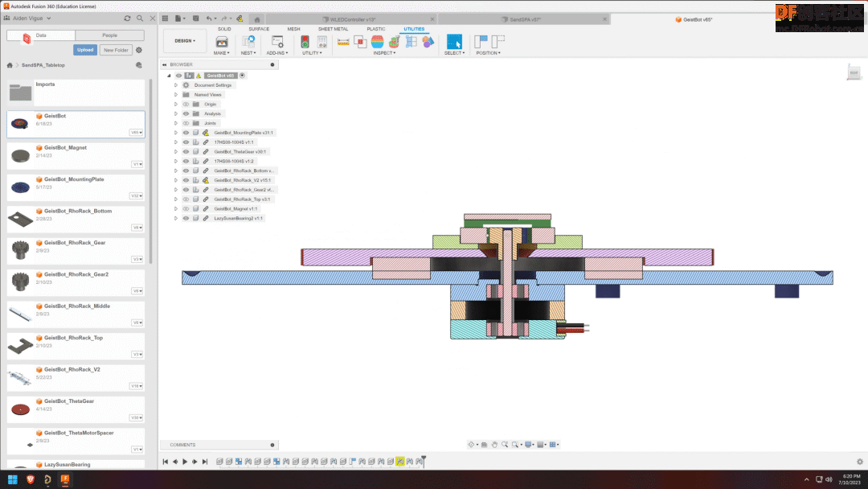The width and height of the screenshot is (868, 489).
Task: Expand GeistBot_RhoRack_V2 v15:1 node
Action: [176, 180]
